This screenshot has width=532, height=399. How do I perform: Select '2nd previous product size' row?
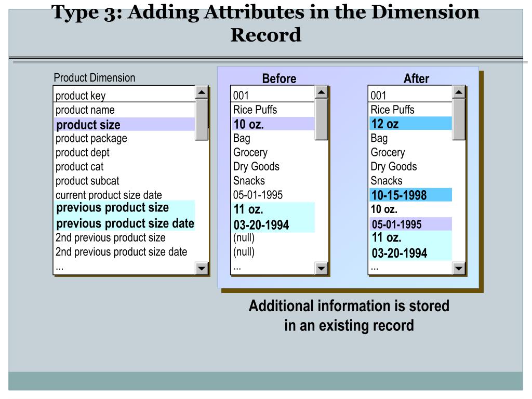(111, 237)
